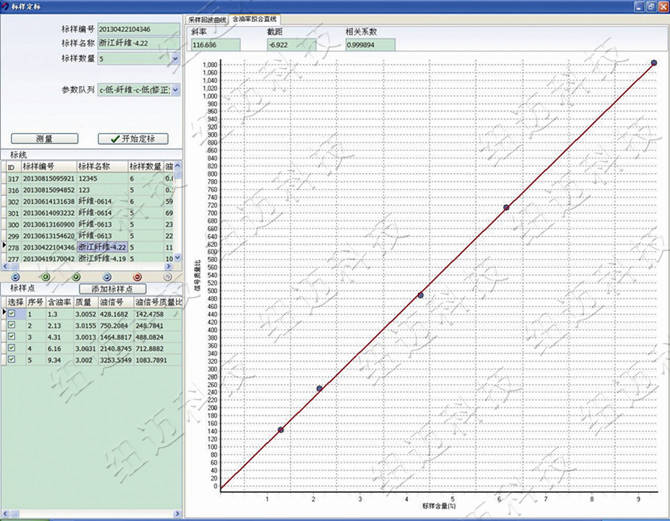Click the red delete record icon
The height and width of the screenshot is (521, 670).
click(137, 276)
